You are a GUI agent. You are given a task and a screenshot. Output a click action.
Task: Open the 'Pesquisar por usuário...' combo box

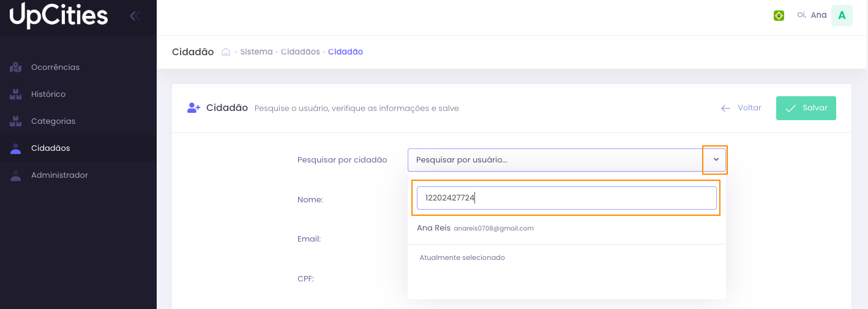(x=567, y=160)
